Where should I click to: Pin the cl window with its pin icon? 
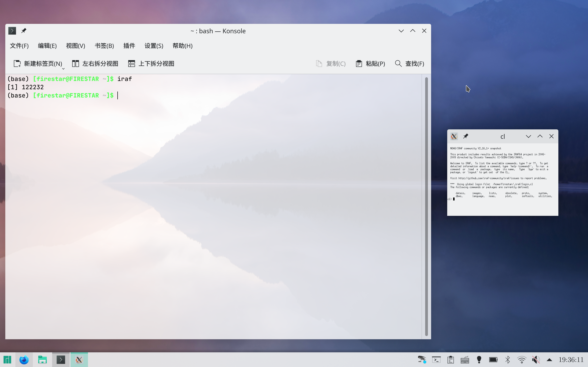tap(466, 136)
